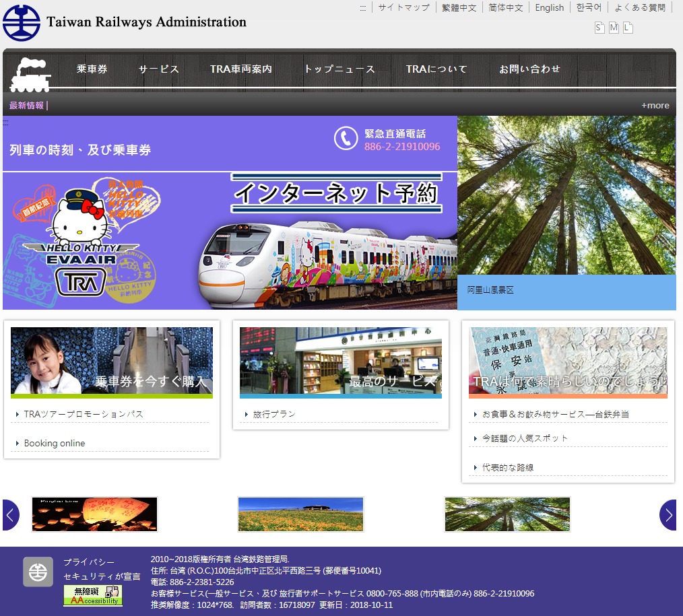Click +more in the news bar

pyautogui.click(x=655, y=105)
